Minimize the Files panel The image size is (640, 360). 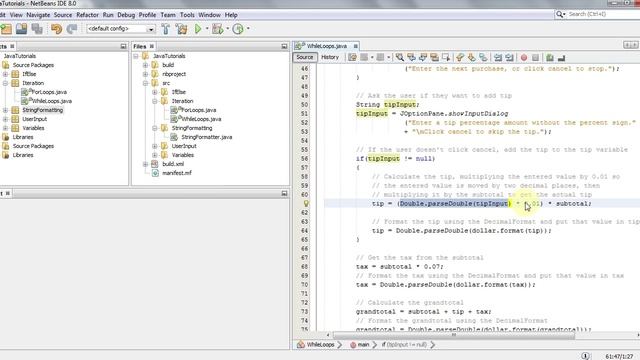coord(284,47)
